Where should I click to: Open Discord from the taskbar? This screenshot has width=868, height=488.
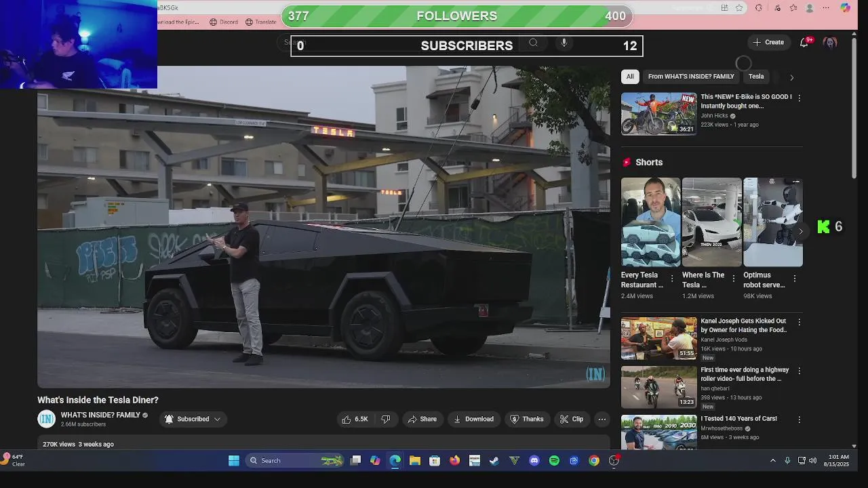(x=534, y=461)
